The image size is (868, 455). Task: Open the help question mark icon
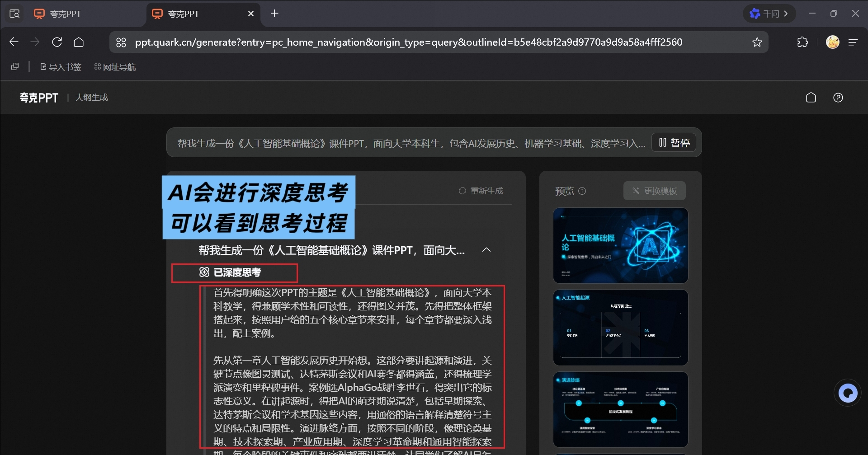[x=838, y=98]
